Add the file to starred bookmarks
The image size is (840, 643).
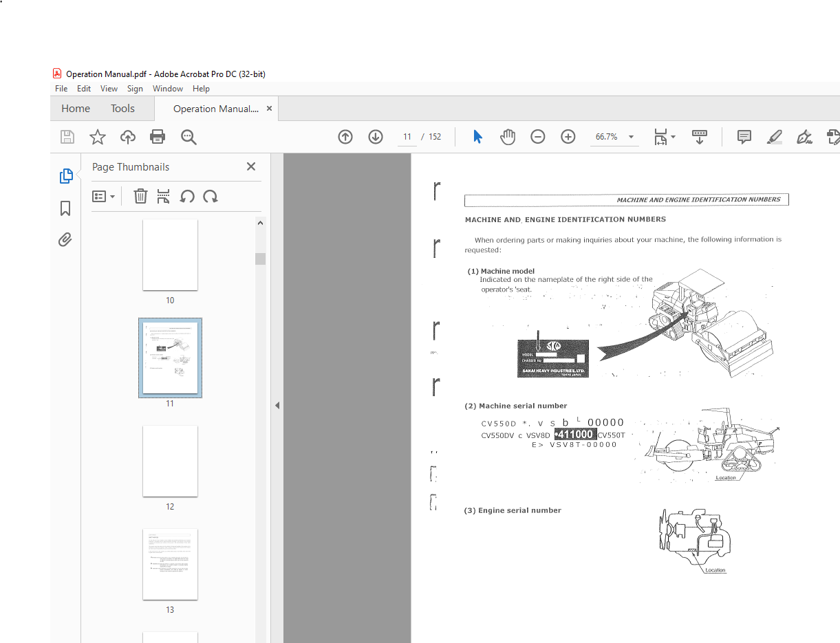(x=98, y=137)
